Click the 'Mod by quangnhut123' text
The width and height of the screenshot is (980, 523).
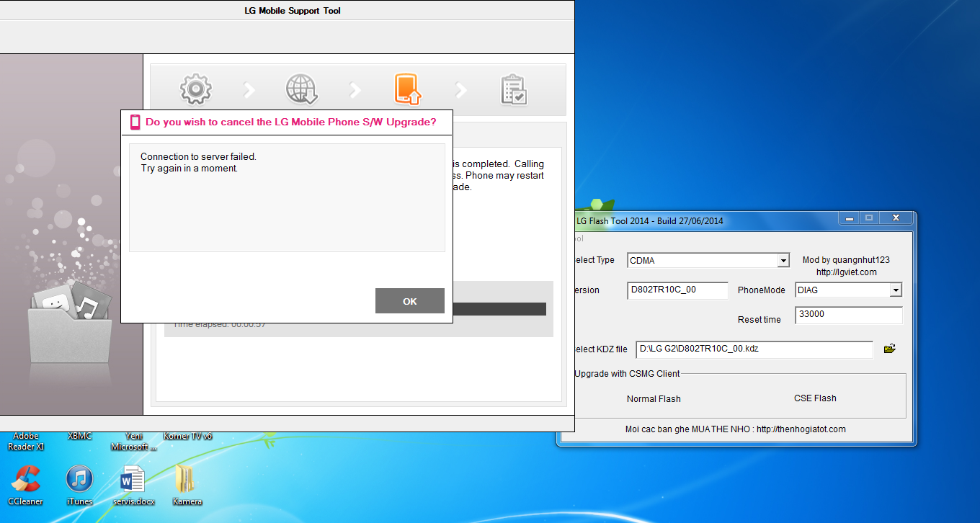846,260
